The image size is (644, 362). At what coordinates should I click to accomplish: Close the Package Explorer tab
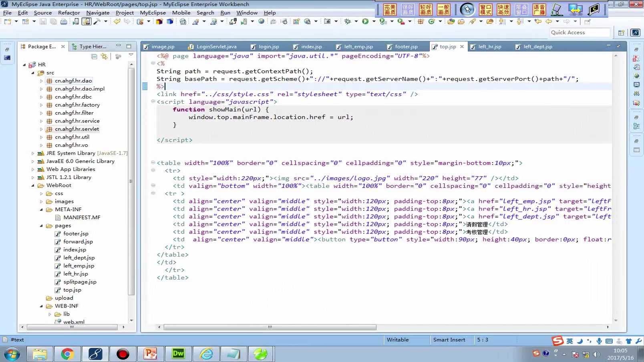pos(63,46)
